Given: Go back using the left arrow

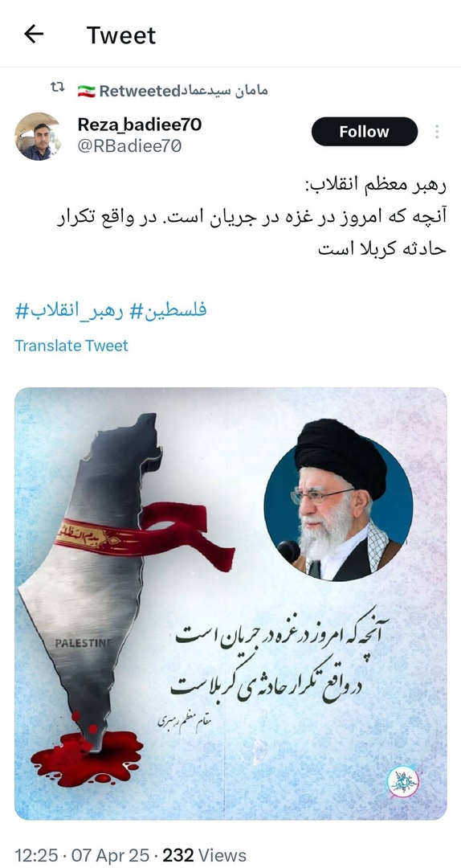Looking at the screenshot, I should pos(34,35).
